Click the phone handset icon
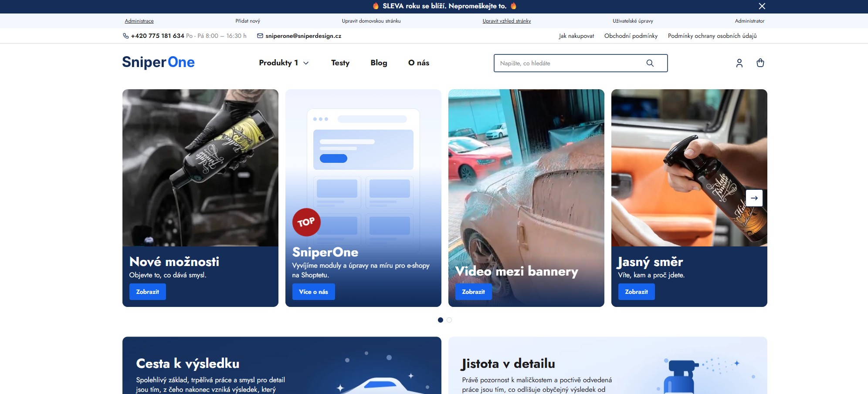The image size is (868, 394). tap(125, 36)
